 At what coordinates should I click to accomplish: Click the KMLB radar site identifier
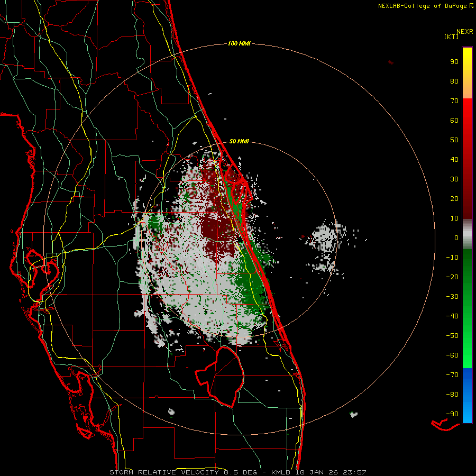click(281, 472)
